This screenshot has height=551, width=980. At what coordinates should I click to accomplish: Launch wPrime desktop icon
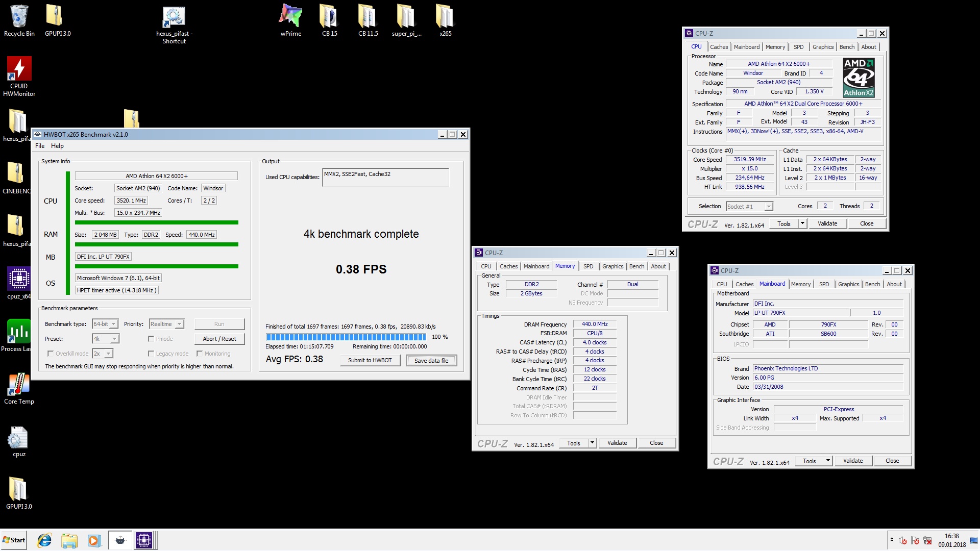(x=290, y=20)
